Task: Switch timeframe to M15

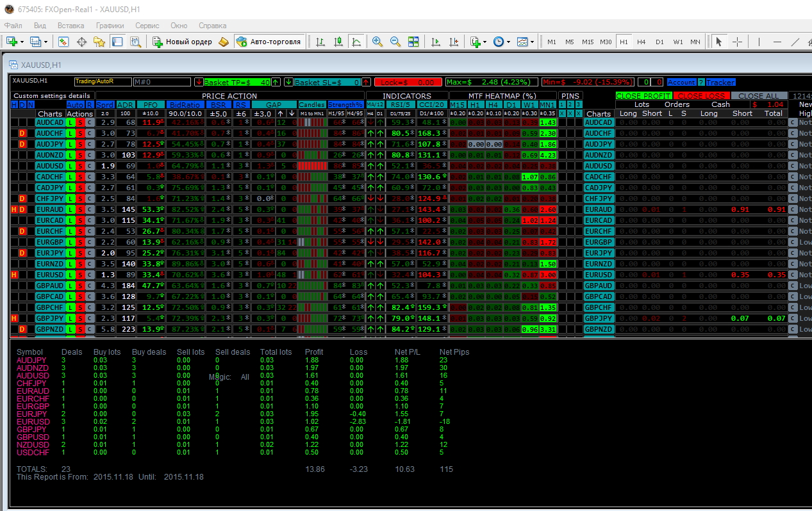Action: click(588, 42)
